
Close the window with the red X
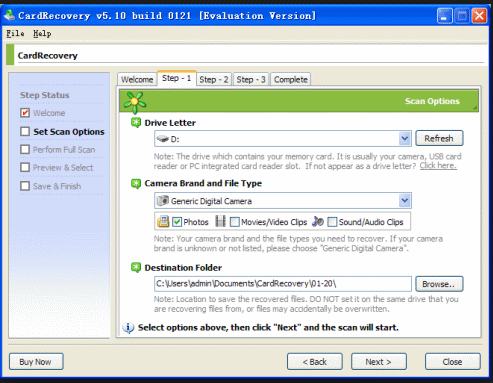point(479,16)
